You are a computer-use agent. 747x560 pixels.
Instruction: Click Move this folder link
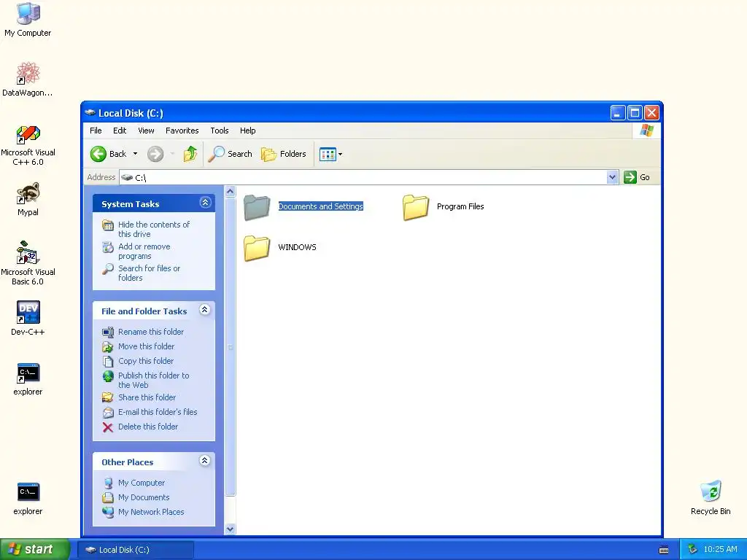(x=146, y=346)
